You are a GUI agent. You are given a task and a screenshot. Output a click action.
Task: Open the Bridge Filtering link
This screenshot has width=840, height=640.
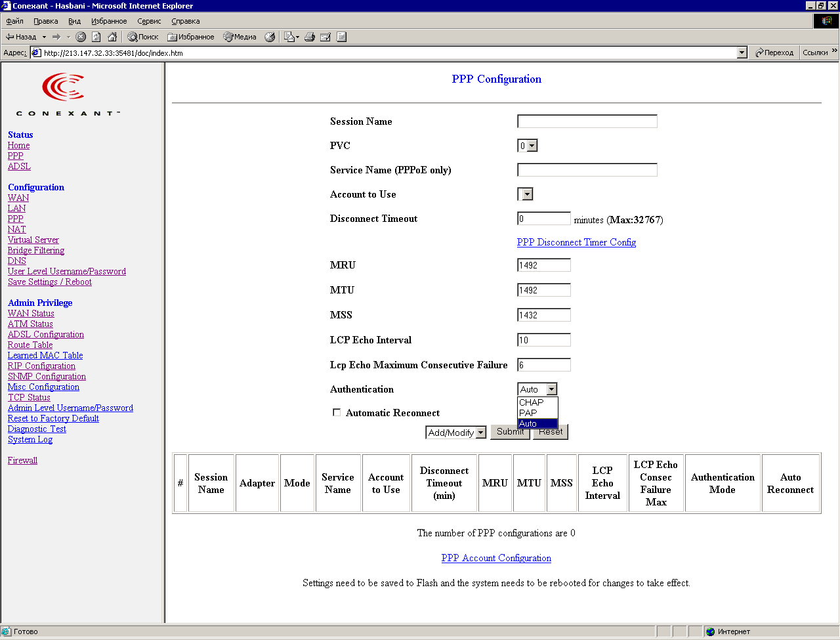click(x=36, y=250)
